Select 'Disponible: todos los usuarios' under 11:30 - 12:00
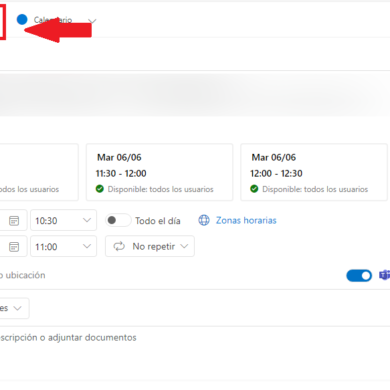Viewport: 390px width, 390px height. [x=160, y=189]
